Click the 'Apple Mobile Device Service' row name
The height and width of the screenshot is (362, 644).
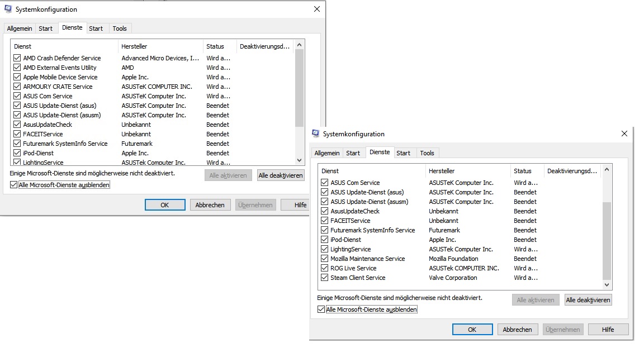[x=60, y=77]
